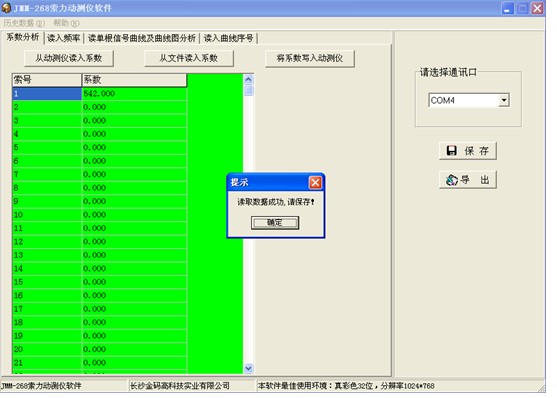Click 从动测仪读入系数 button
The image size is (557, 398).
[x=69, y=58]
